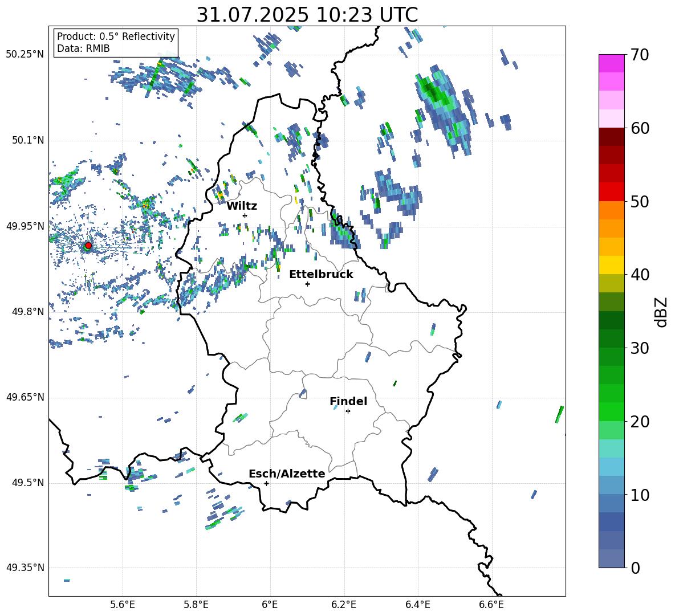The width and height of the screenshot is (675, 616).
Task: Click the Esch/Alzette station cross marker
Action: click(x=266, y=483)
